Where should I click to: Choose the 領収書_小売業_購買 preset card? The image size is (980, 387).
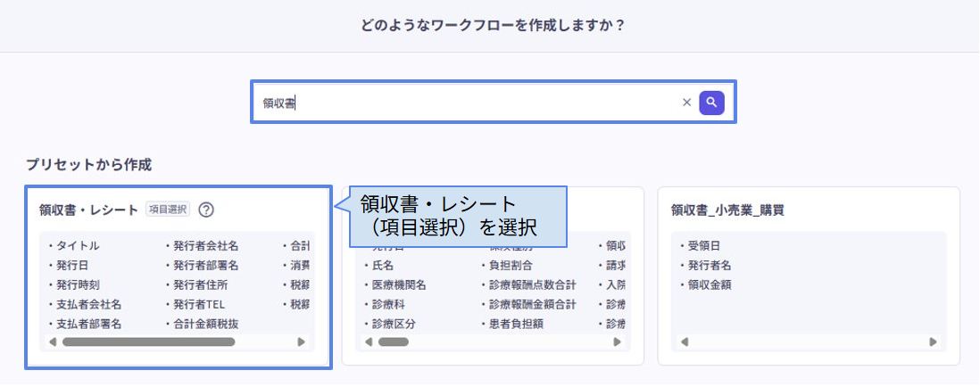[808, 276]
